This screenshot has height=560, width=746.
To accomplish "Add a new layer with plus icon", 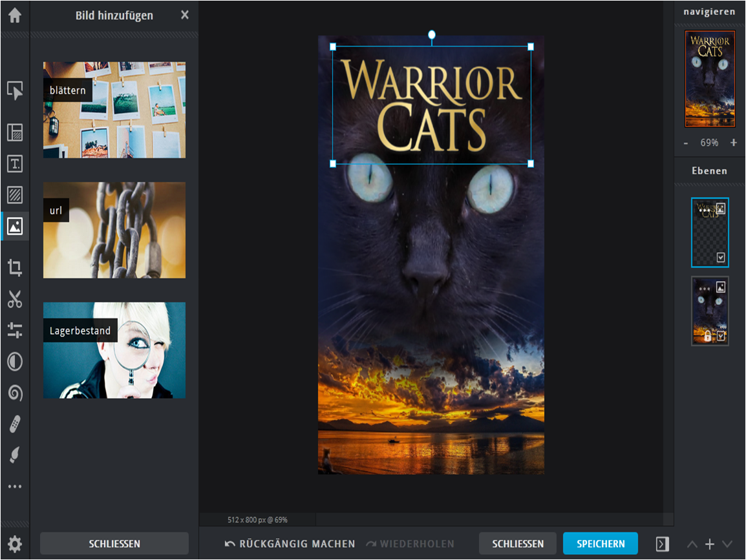I will tap(709, 544).
